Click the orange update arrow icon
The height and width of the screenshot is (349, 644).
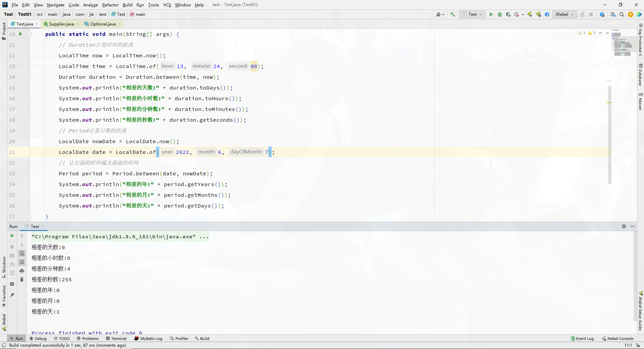[631, 14]
